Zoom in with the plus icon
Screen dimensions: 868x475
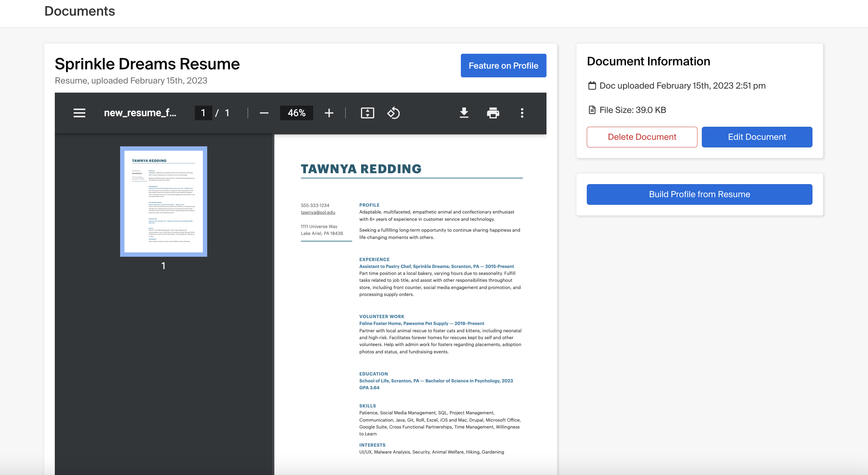(329, 113)
